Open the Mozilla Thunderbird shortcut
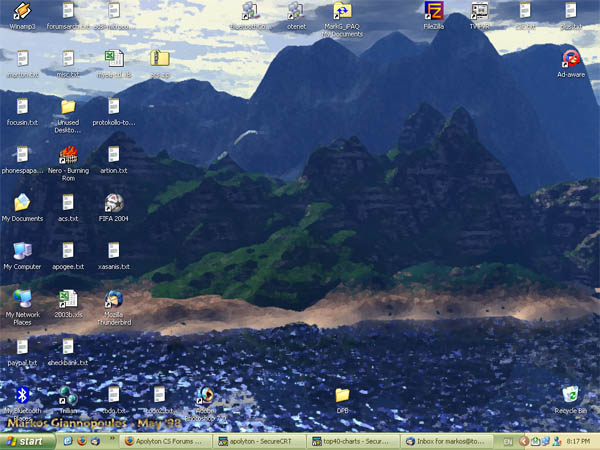The height and width of the screenshot is (450, 600). click(x=113, y=300)
